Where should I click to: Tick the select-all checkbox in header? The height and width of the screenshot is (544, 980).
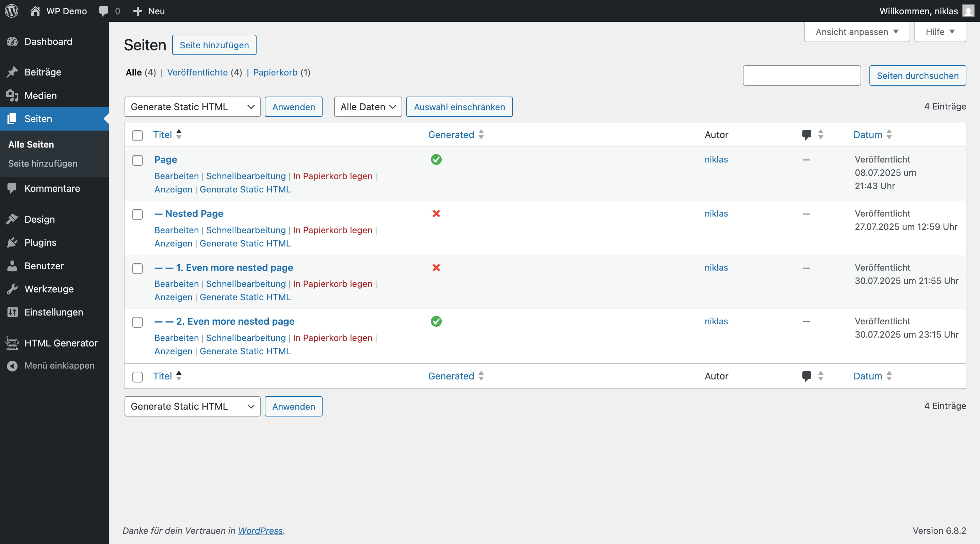click(x=137, y=135)
